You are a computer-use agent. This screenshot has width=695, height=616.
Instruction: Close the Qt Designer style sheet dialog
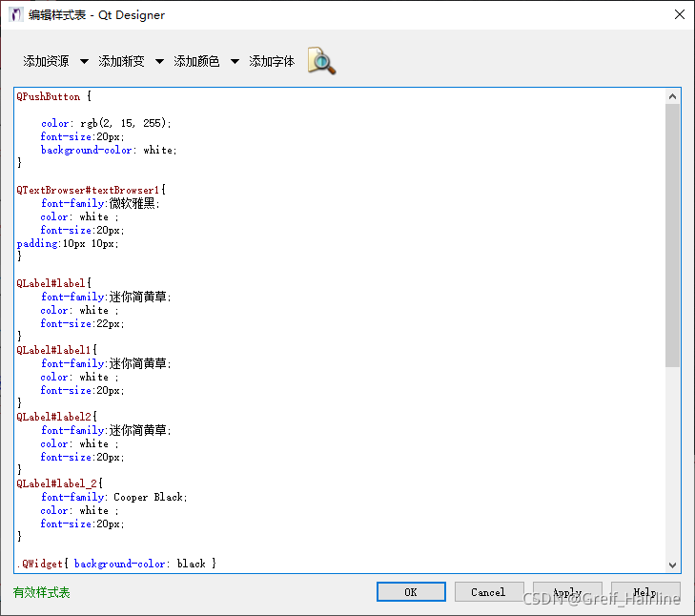point(680,14)
